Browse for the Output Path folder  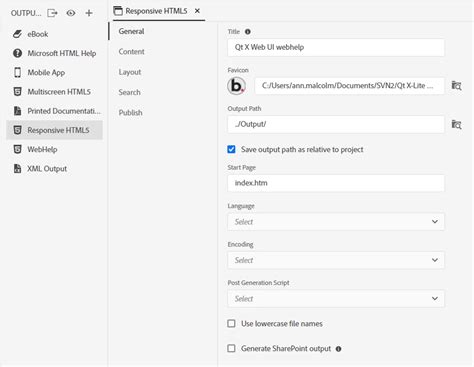click(x=456, y=124)
